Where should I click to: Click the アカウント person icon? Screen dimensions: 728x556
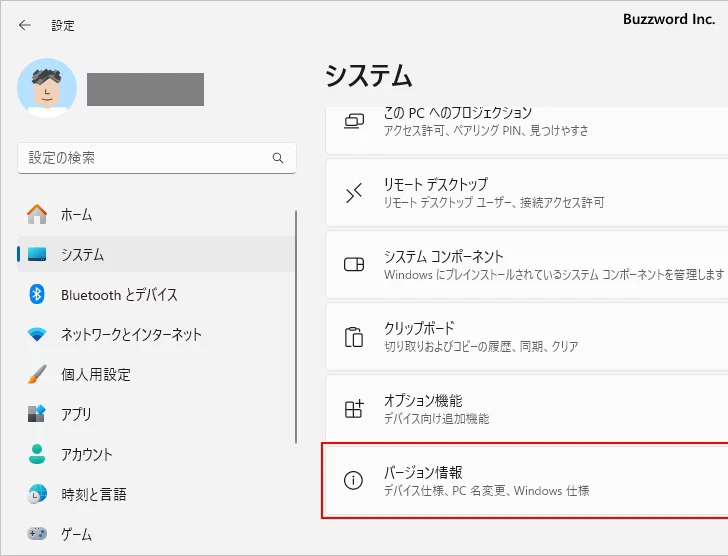point(37,454)
